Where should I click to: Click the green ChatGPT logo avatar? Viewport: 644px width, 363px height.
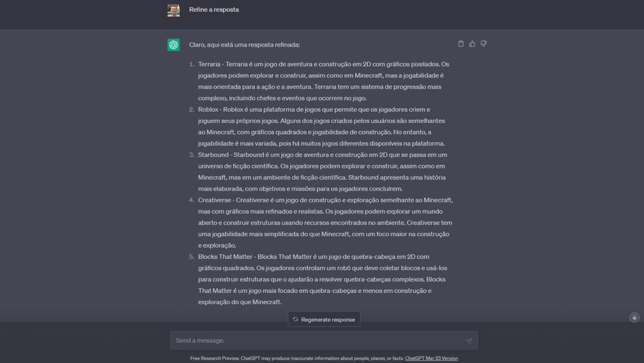[x=173, y=45]
